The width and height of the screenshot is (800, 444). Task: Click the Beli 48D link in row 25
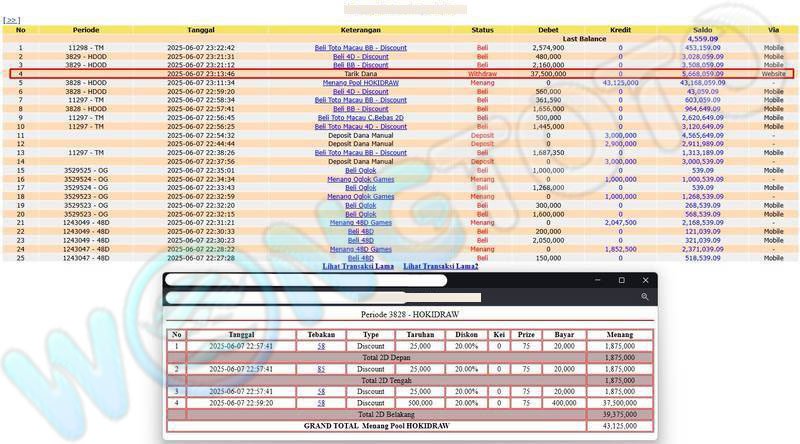pos(360,258)
